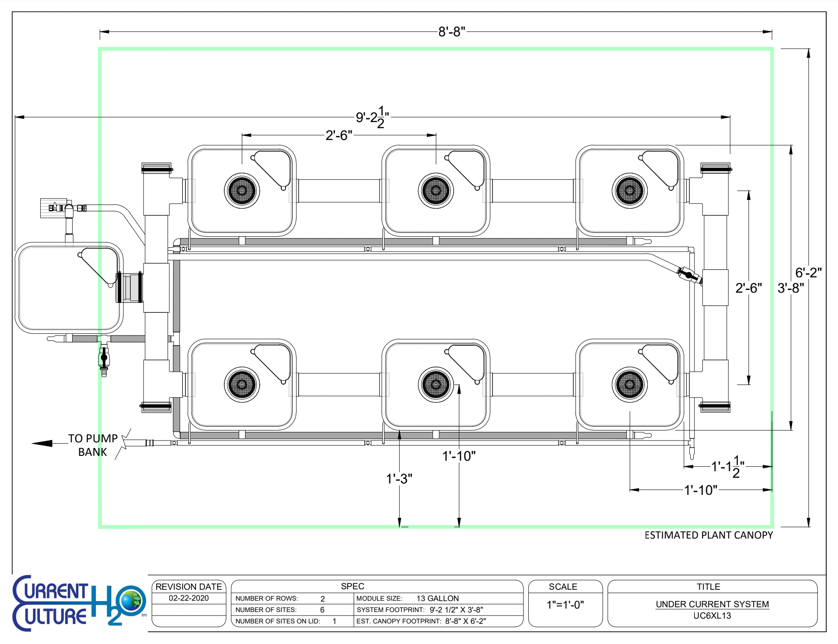Select the top-left module's net pot
Image resolution: width=838 pixels, height=644 pixels.
click(242, 191)
